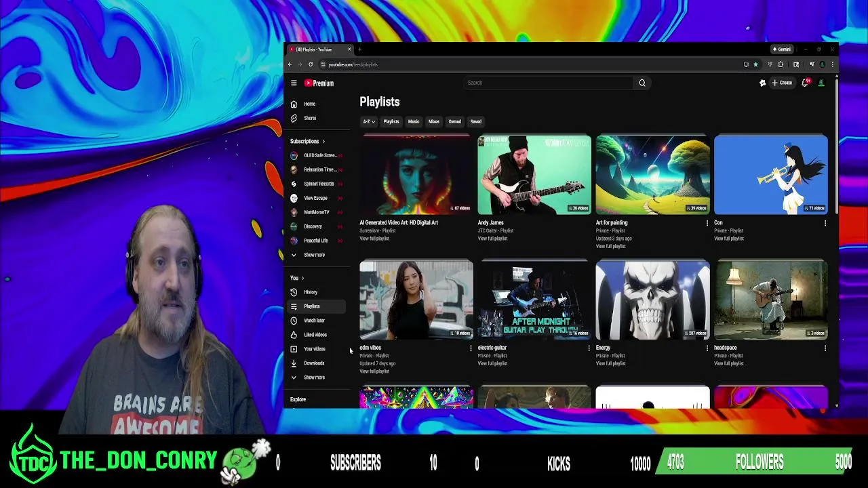Open Watch later in the sidebar

(x=314, y=321)
